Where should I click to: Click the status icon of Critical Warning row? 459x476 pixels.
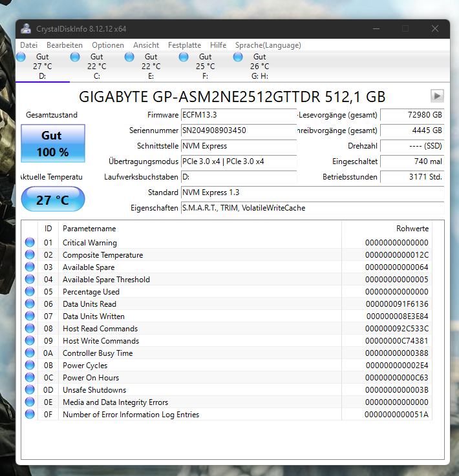[30, 242]
